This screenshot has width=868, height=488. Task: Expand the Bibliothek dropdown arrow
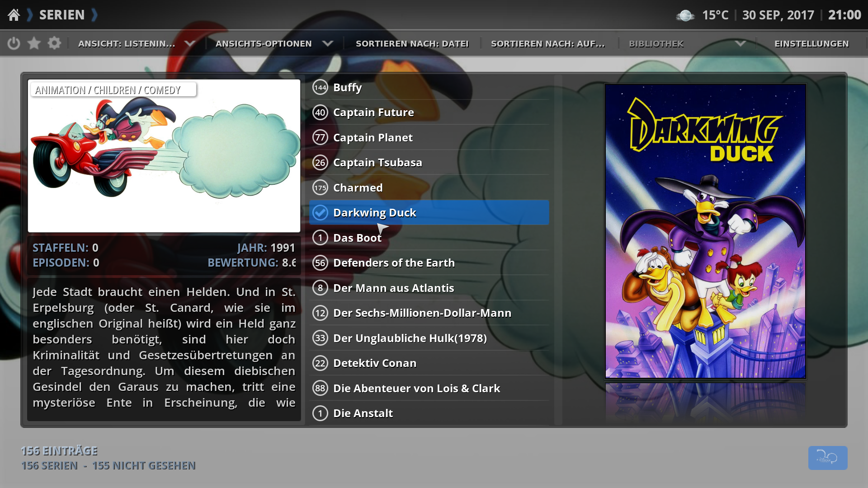pos(740,44)
